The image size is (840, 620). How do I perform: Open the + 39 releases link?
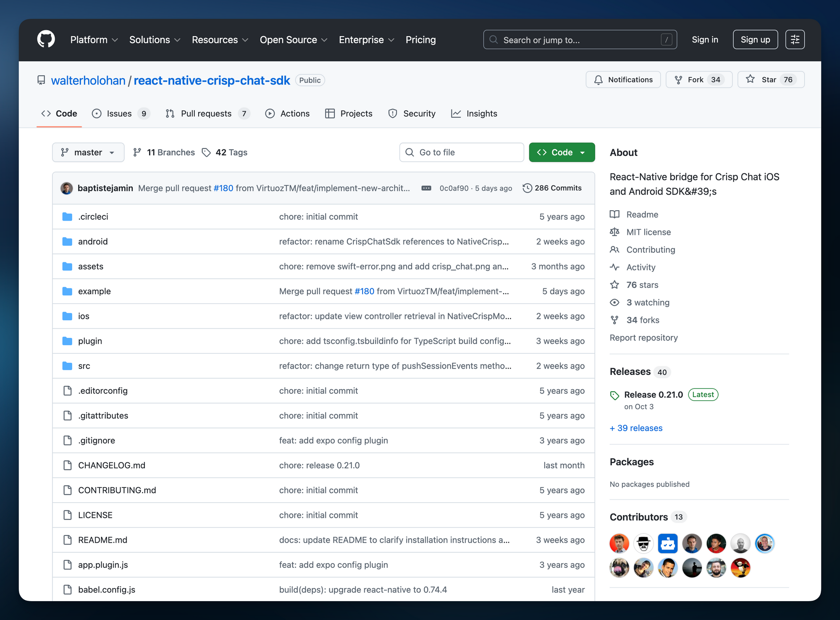point(635,428)
